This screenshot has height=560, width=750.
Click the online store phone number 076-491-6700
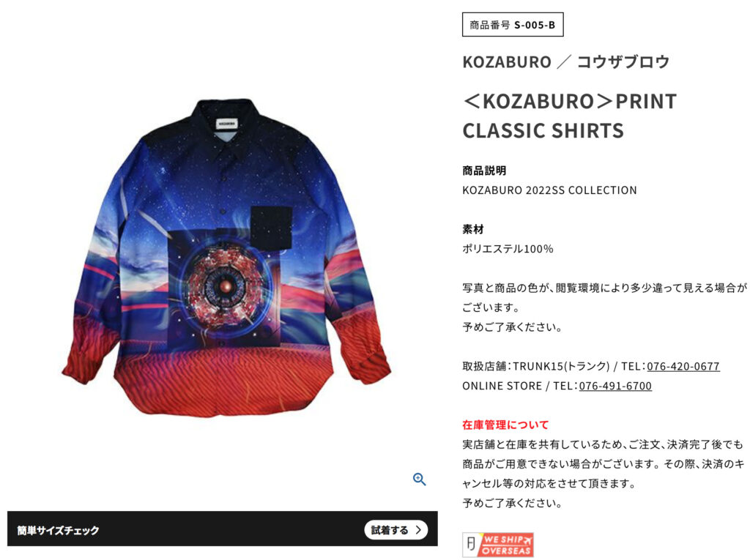(615, 386)
